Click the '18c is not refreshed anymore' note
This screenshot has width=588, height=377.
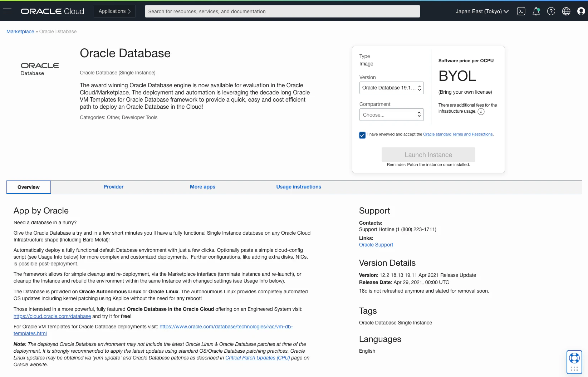click(424, 291)
